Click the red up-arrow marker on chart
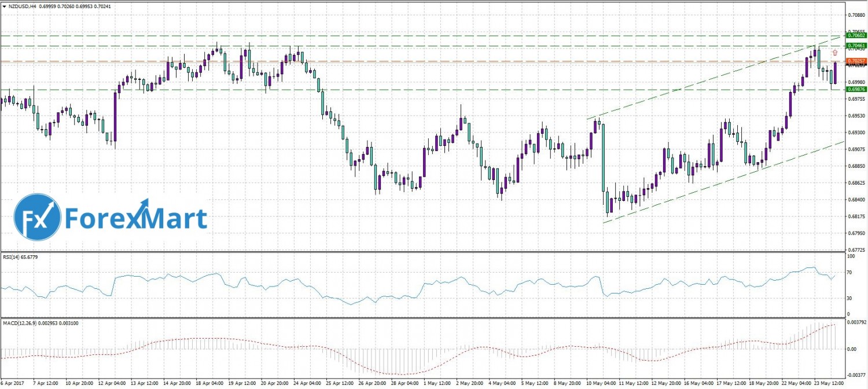The height and width of the screenshot is (389, 868). click(x=835, y=53)
